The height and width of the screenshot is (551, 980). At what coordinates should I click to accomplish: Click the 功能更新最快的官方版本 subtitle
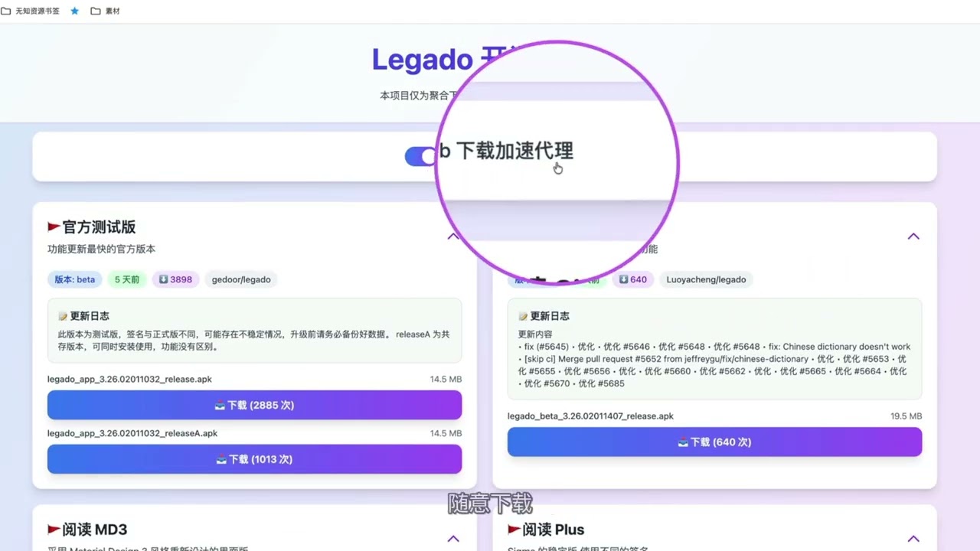[101, 249]
